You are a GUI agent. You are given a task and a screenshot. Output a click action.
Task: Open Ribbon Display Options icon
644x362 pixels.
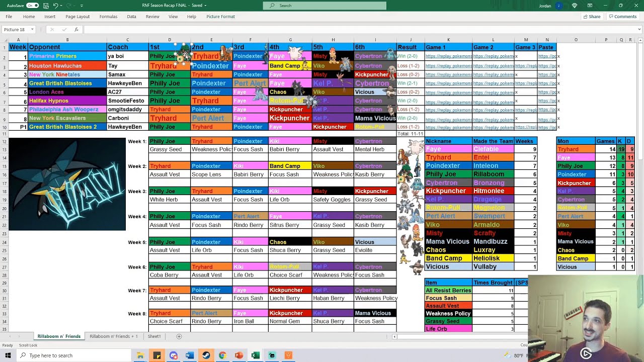[590, 6]
